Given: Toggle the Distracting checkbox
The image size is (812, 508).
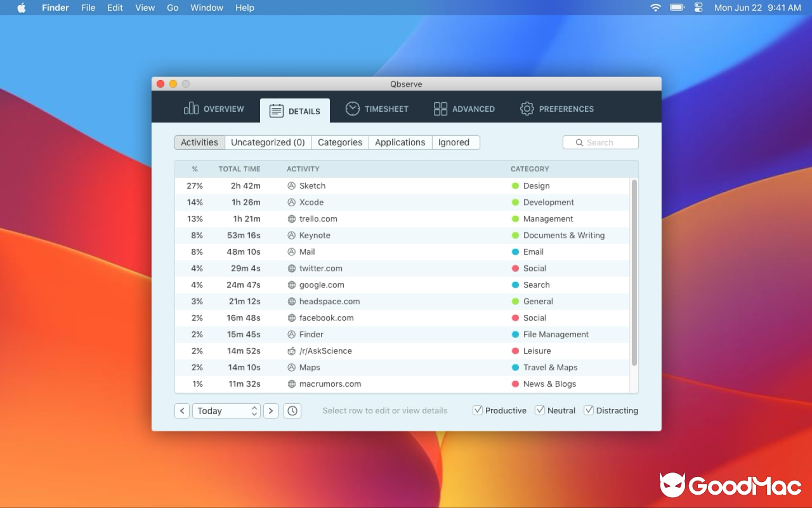Looking at the screenshot, I should [x=589, y=410].
